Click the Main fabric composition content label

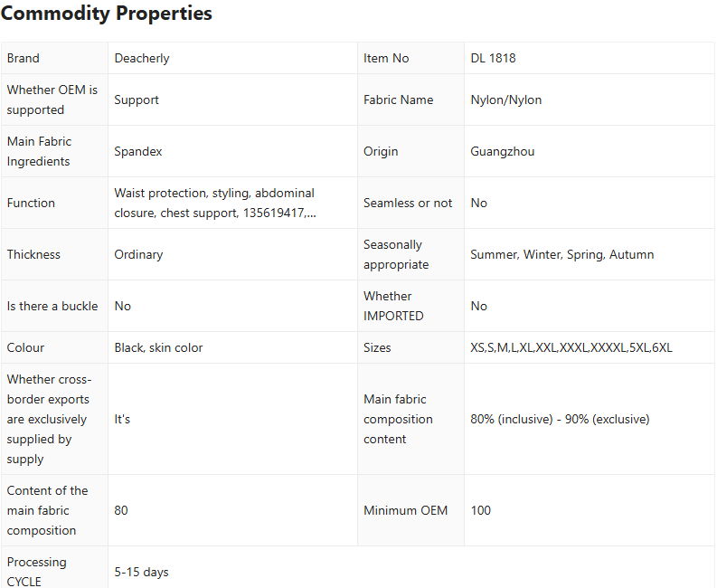398,419
